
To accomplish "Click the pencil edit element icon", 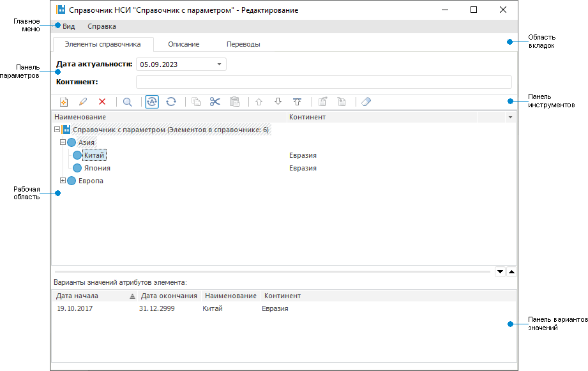I will (83, 102).
